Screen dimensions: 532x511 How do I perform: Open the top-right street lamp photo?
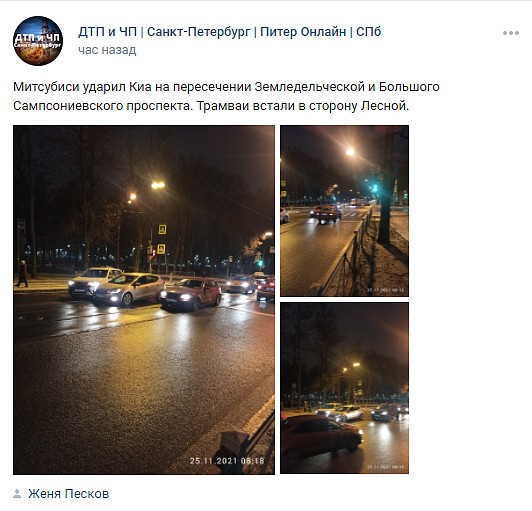(344, 211)
